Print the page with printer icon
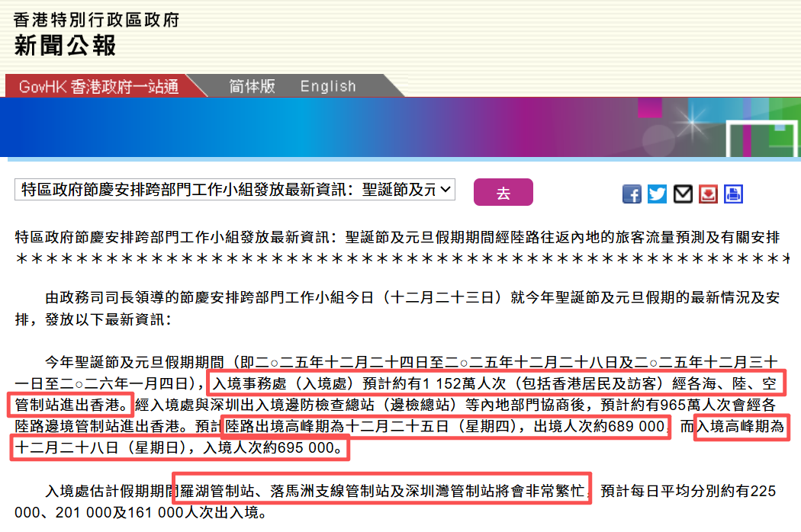The height and width of the screenshot is (532, 801). (733, 194)
